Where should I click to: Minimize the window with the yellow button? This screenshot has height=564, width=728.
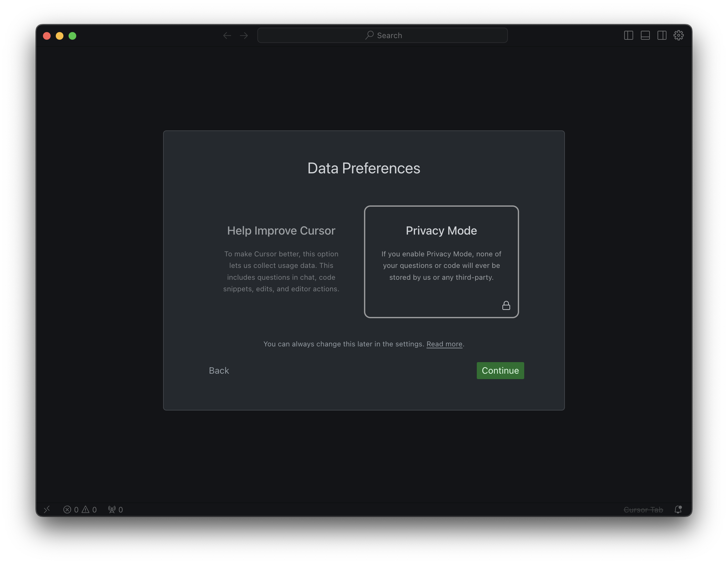(x=60, y=36)
